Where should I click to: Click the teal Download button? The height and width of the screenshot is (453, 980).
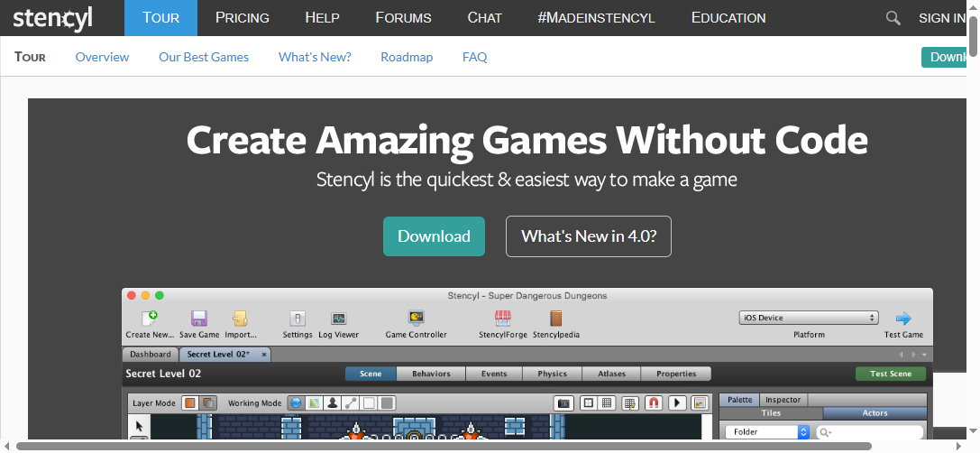434,236
